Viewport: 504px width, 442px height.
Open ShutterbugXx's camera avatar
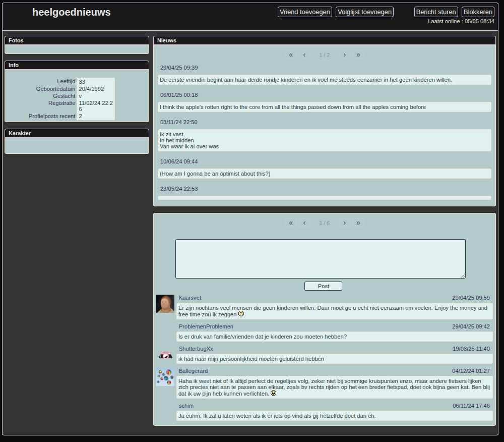coord(165,355)
